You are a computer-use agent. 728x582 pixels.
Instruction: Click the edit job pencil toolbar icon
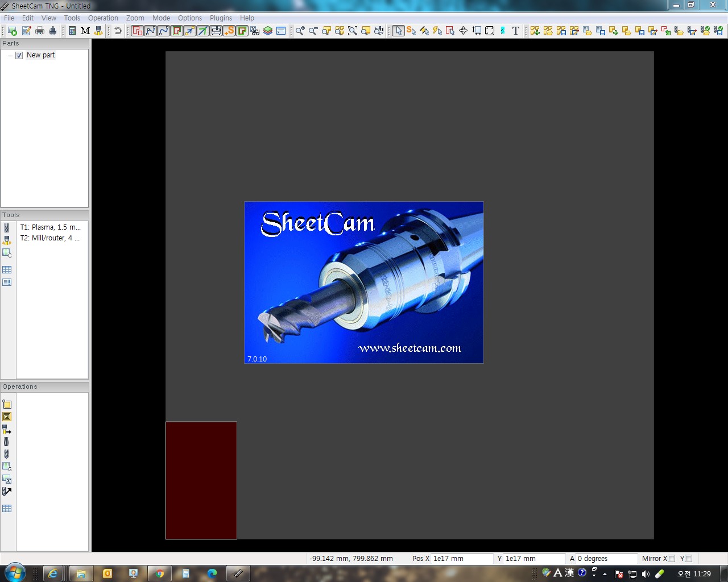point(26,31)
